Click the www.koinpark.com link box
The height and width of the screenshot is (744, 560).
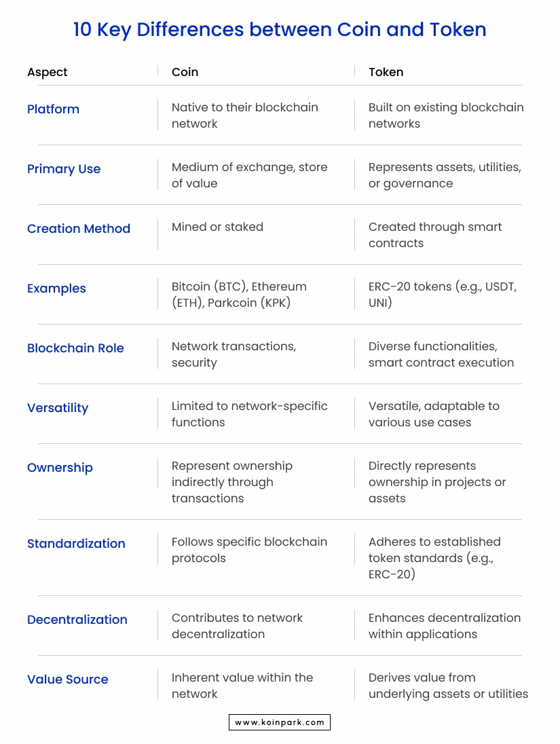point(280,722)
